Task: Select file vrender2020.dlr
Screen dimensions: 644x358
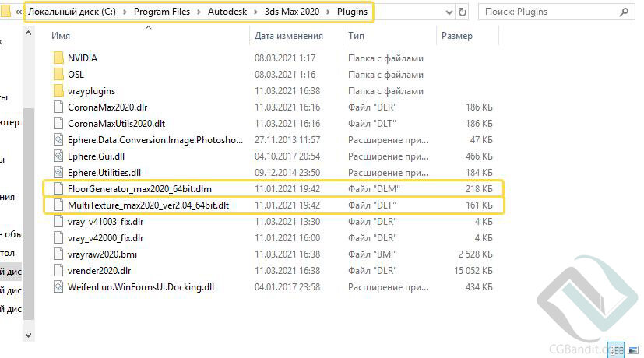Action: [99, 271]
